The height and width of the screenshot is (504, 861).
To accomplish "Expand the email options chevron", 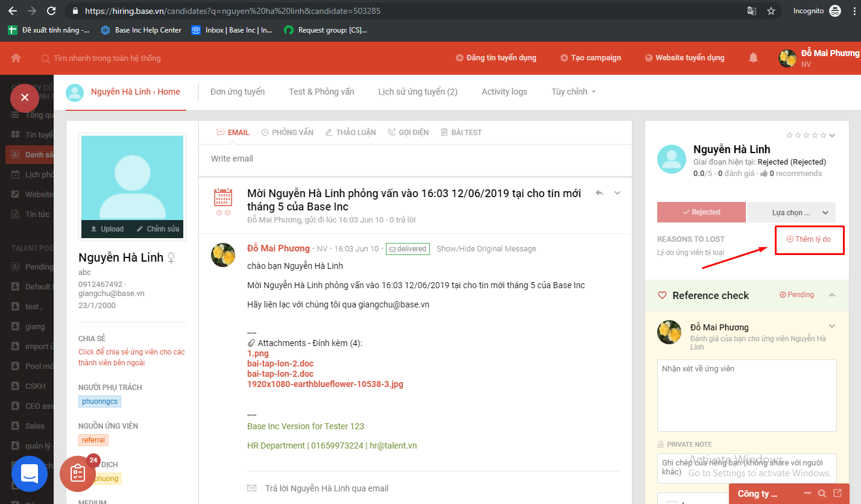I will tap(617, 193).
